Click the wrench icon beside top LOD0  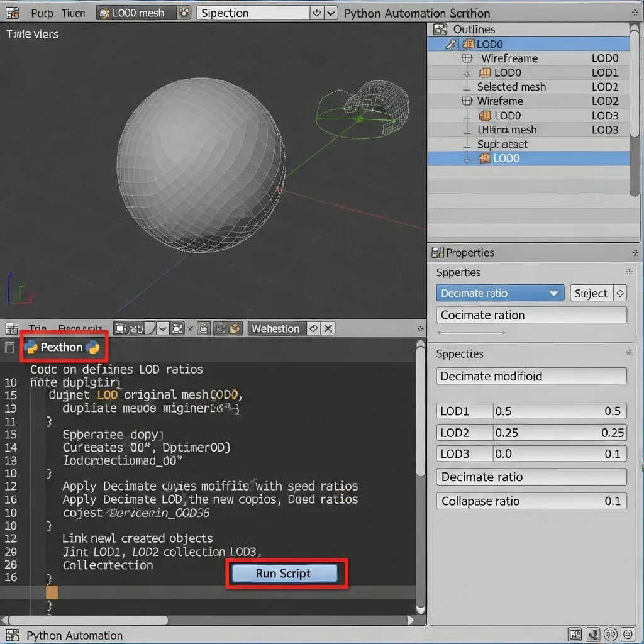coord(451,44)
